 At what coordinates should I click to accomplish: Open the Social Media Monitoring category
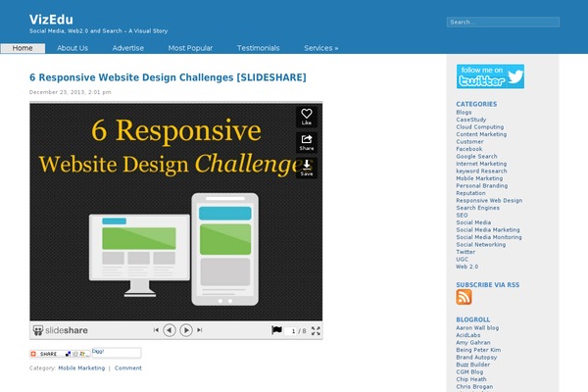point(489,237)
